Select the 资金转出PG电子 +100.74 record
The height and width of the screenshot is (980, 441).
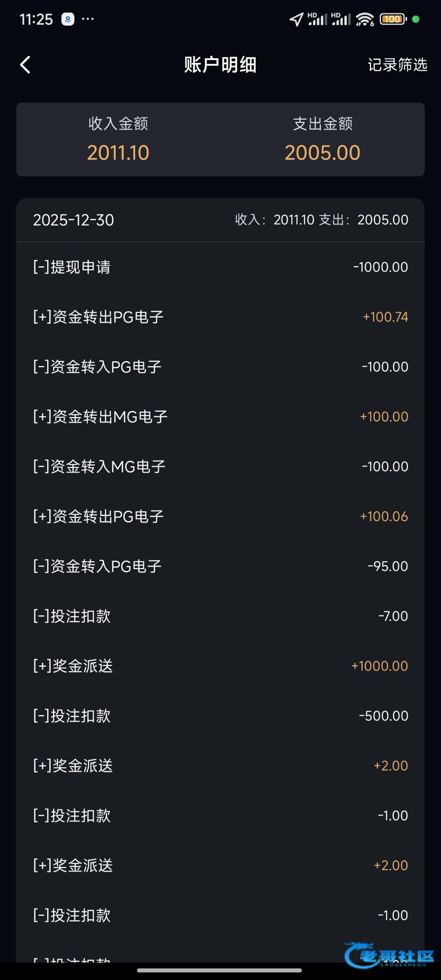(220, 317)
